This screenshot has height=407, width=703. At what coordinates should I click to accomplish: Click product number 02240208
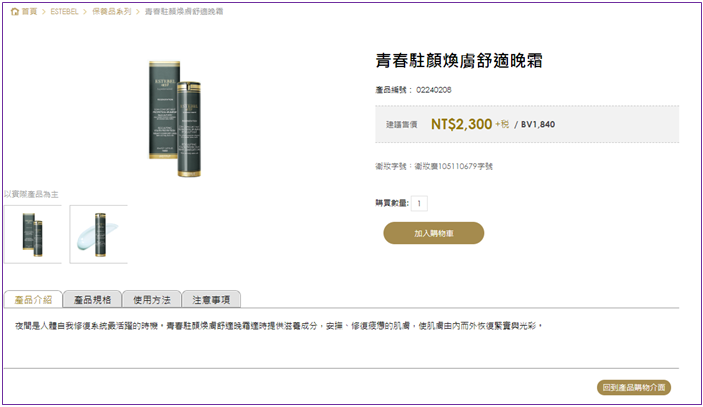pyautogui.click(x=434, y=90)
